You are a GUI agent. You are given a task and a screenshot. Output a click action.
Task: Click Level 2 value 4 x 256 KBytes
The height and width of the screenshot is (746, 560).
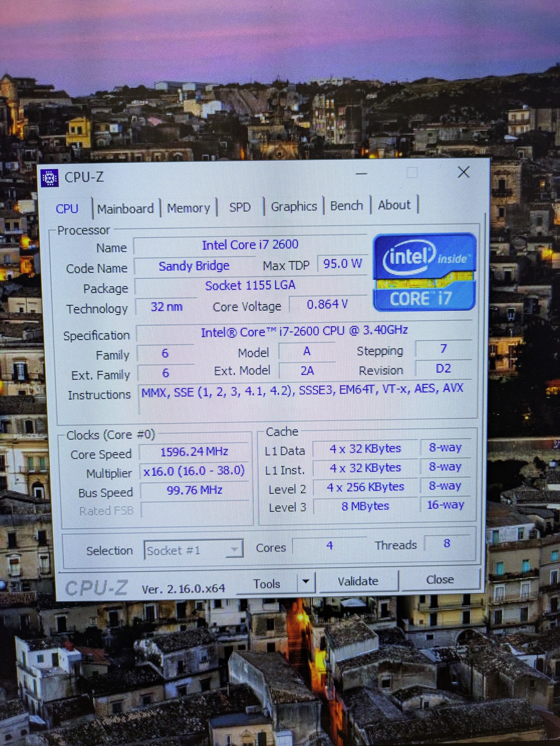coord(365,487)
